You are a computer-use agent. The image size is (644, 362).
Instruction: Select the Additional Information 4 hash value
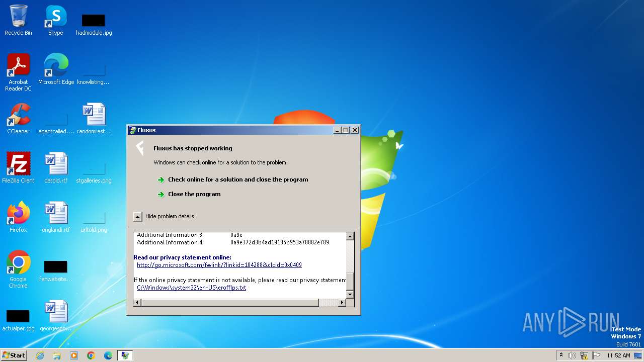coord(280,242)
